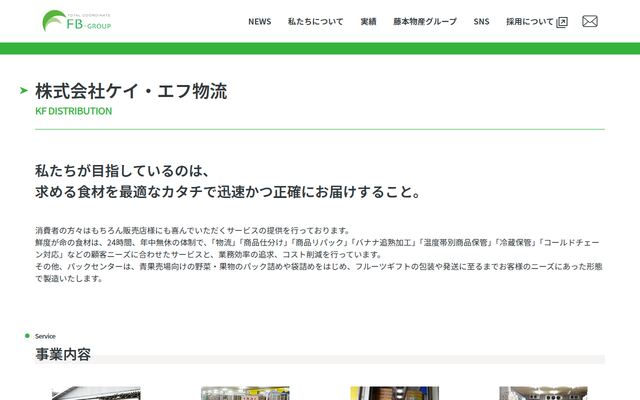The width and height of the screenshot is (640, 400).
Task: Click the headline line starting 求める食材を最適な
Action: pyautogui.click(x=229, y=192)
